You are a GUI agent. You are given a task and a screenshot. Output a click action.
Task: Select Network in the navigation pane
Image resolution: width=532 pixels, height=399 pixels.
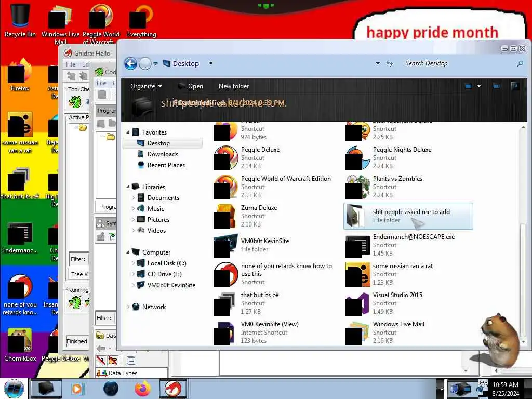(x=154, y=307)
